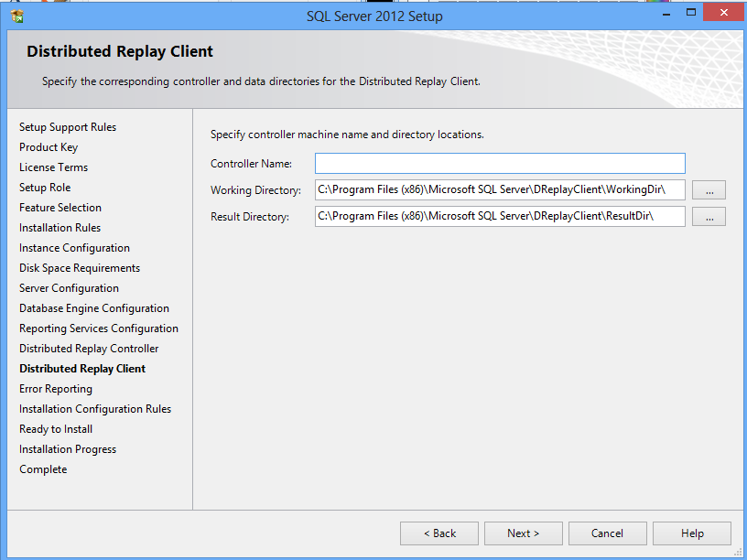Click the Back button
747x560 pixels.
(438, 533)
